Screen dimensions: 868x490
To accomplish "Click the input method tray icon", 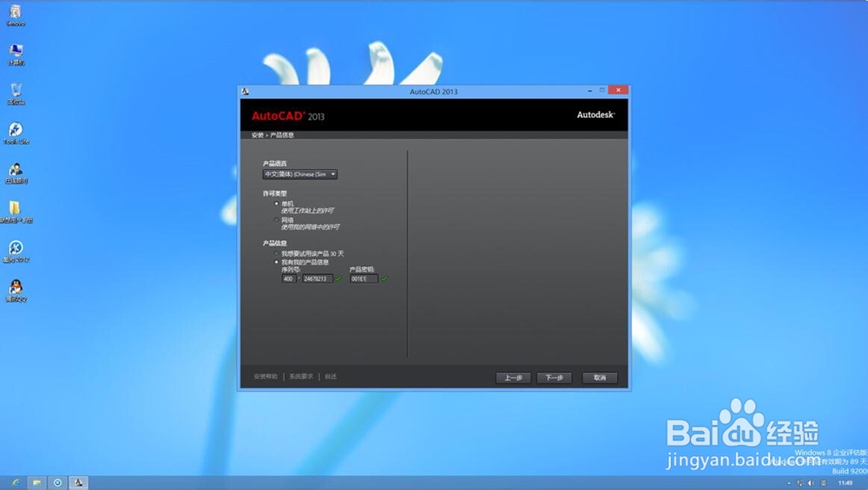I will (x=824, y=483).
